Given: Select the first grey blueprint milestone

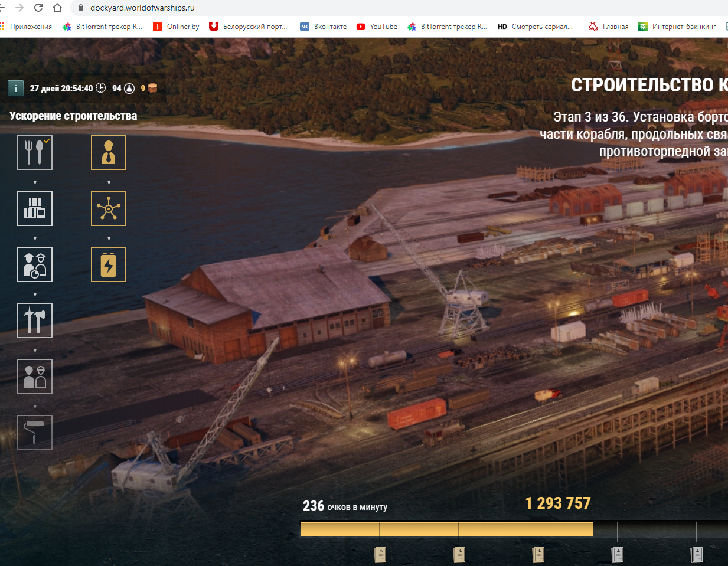Looking at the screenshot, I should pyautogui.click(x=618, y=554).
